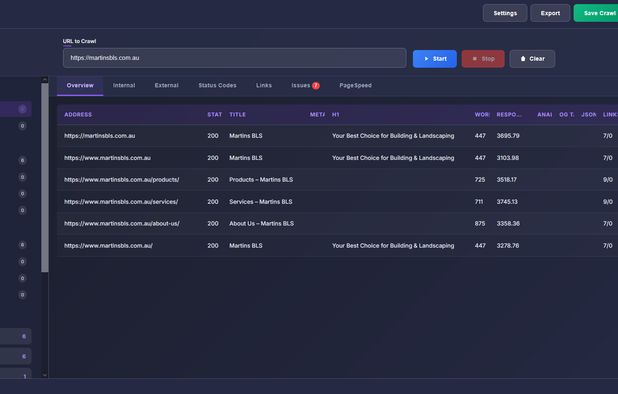The image size is (618, 394).
Task: Switch to the Status Codes tab
Action: [x=217, y=85]
